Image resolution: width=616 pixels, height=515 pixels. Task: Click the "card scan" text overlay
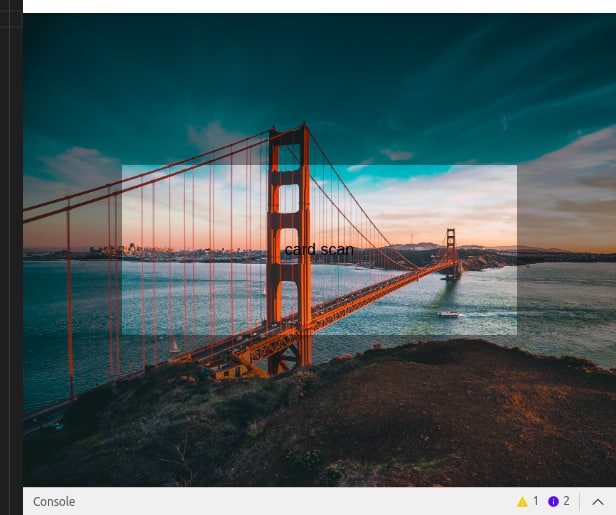[319, 250]
